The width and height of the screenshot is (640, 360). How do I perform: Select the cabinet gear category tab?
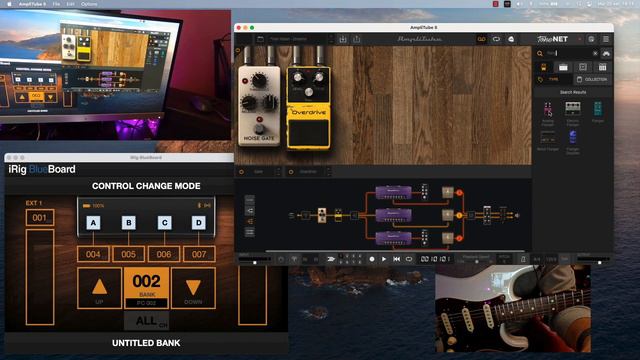[583, 67]
